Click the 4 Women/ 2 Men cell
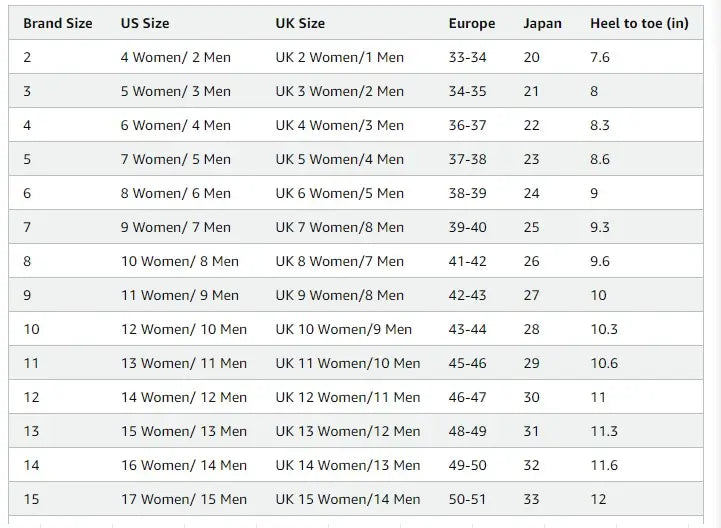Image resolution: width=721 pixels, height=528 pixels. click(175, 57)
